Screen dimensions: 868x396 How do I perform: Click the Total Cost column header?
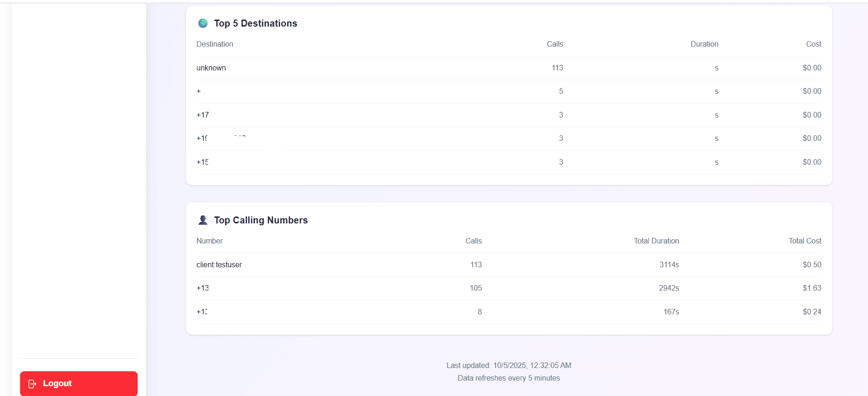805,241
